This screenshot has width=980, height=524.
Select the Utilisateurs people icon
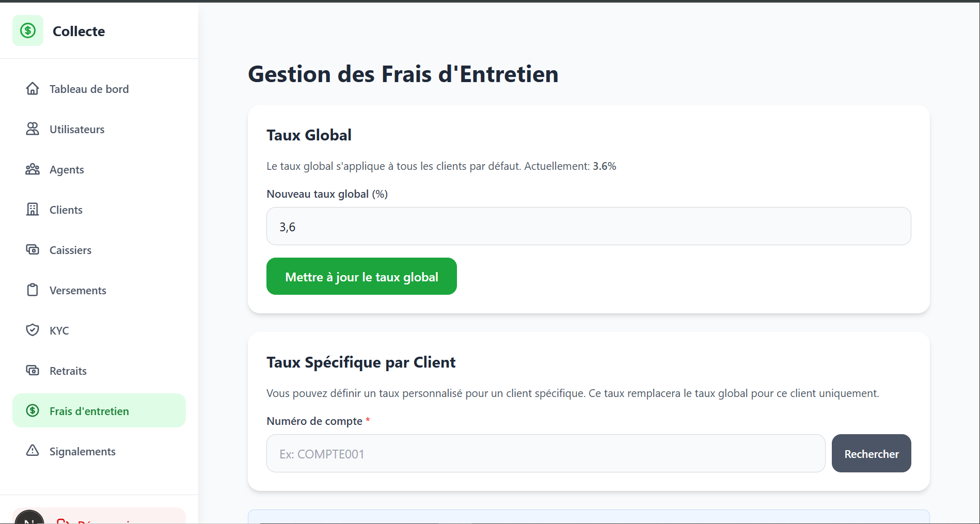(33, 129)
